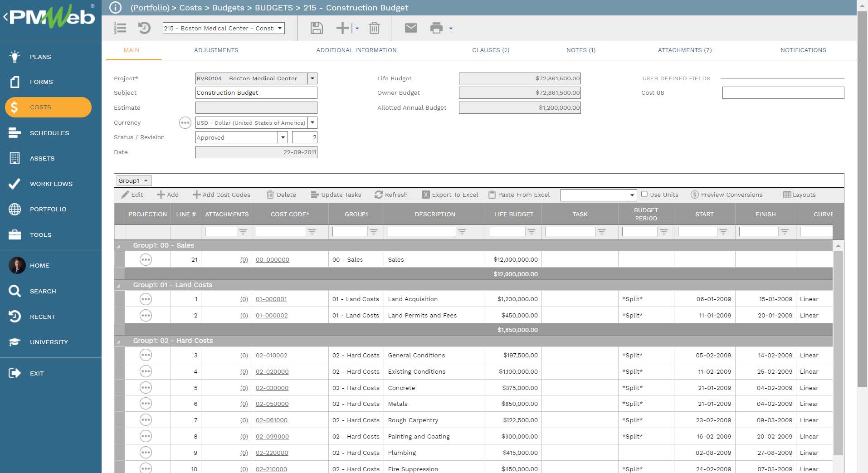Expand the Currency dropdown
Image resolution: width=868 pixels, height=473 pixels.
[x=312, y=122]
